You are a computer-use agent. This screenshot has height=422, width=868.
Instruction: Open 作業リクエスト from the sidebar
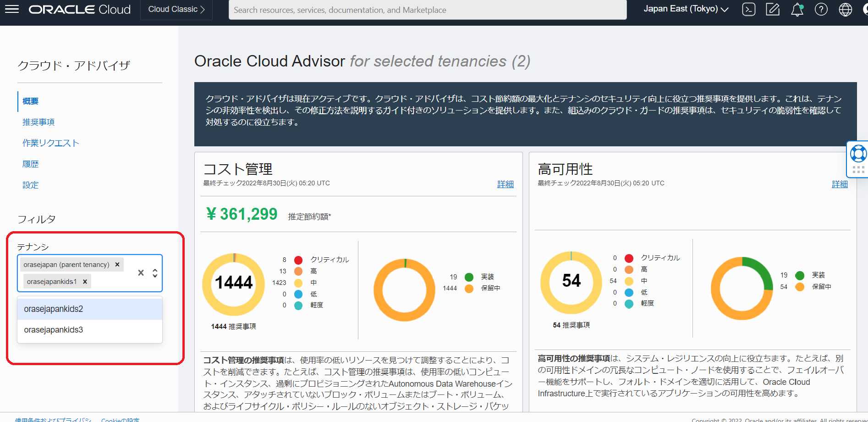[50, 143]
